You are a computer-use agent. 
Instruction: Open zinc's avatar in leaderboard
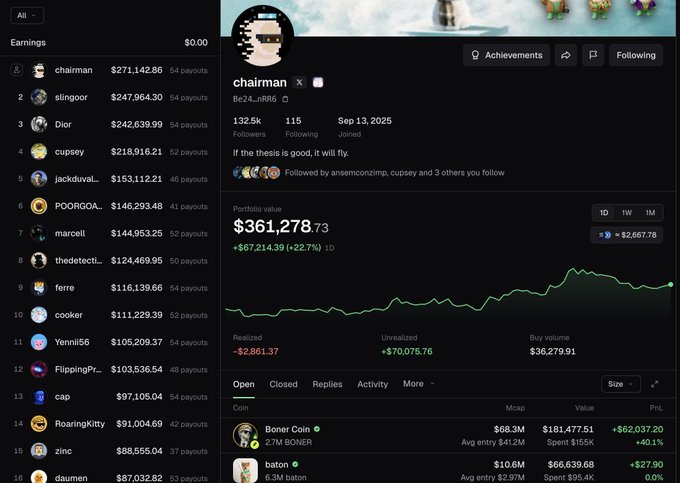coord(39,451)
